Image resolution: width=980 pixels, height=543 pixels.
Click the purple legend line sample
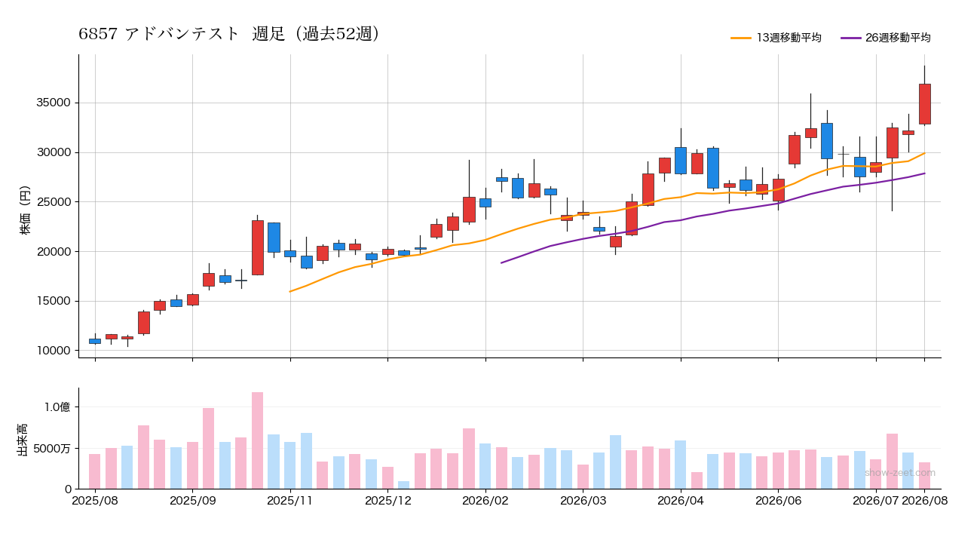(x=850, y=38)
